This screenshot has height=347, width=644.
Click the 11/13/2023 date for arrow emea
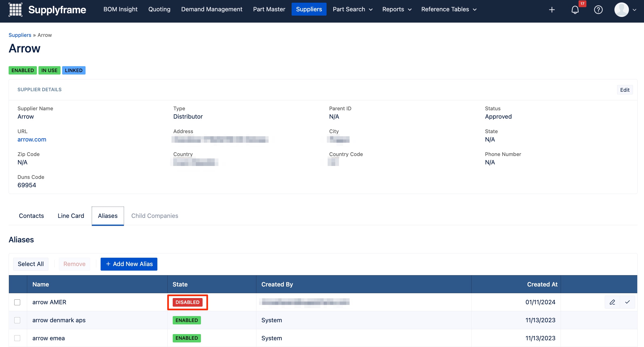[x=540, y=338]
